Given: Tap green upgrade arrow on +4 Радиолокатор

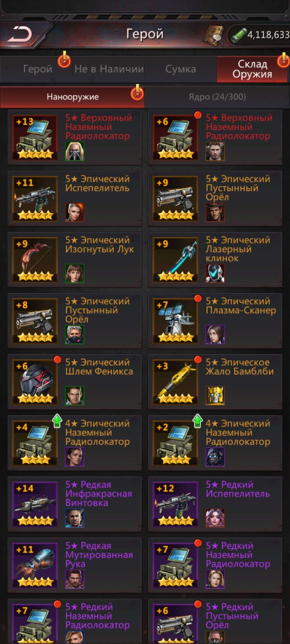Looking at the screenshot, I should pos(57,421).
